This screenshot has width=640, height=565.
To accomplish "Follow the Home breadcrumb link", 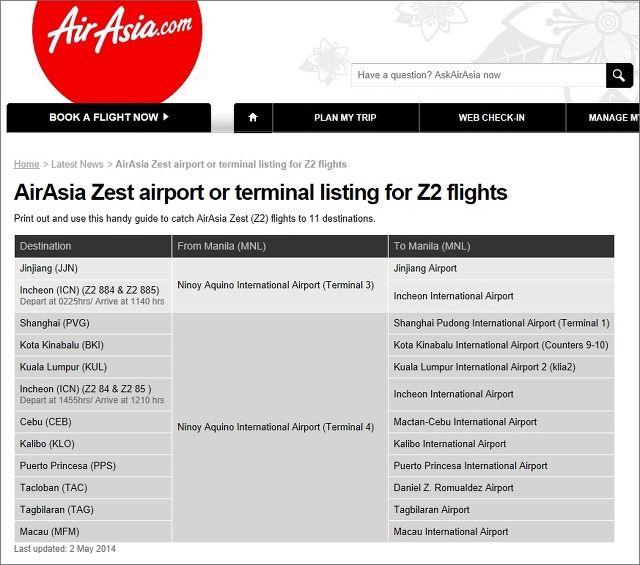I will [26, 164].
